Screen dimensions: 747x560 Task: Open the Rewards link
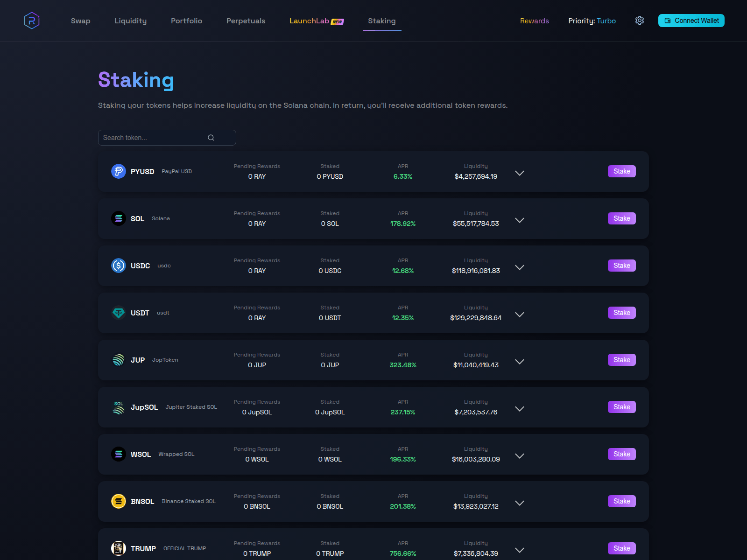(x=535, y=21)
